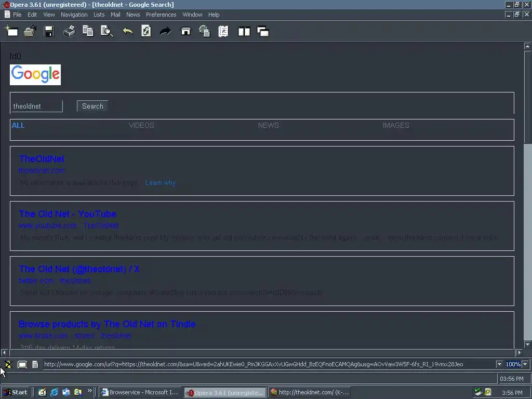Viewport: 532px width, 399px height.
Task: Select the NEWS results tab
Action: click(x=269, y=126)
